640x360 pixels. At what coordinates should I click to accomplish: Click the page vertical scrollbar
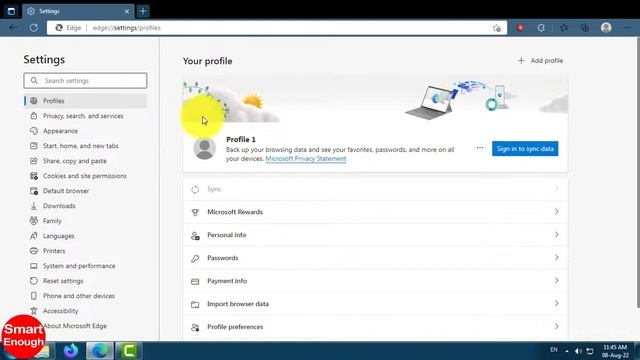[638, 173]
